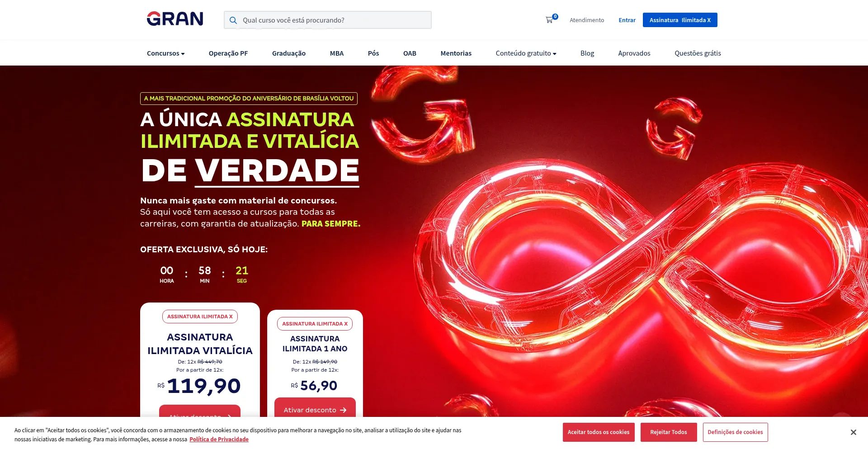Viewport: 868px width, 449px height.
Task: Expand the Conteúdo gratuito dropdown
Action: click(x=526, y=53)
